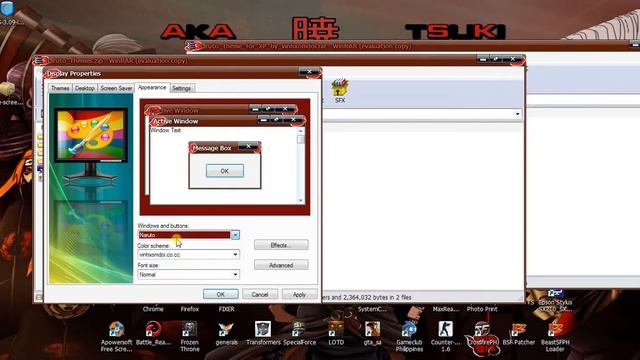Viewport: 640px width, 360px height.
Task: Open the Apowersoft Free Screen desktop icon
Action: click(116, 337)
